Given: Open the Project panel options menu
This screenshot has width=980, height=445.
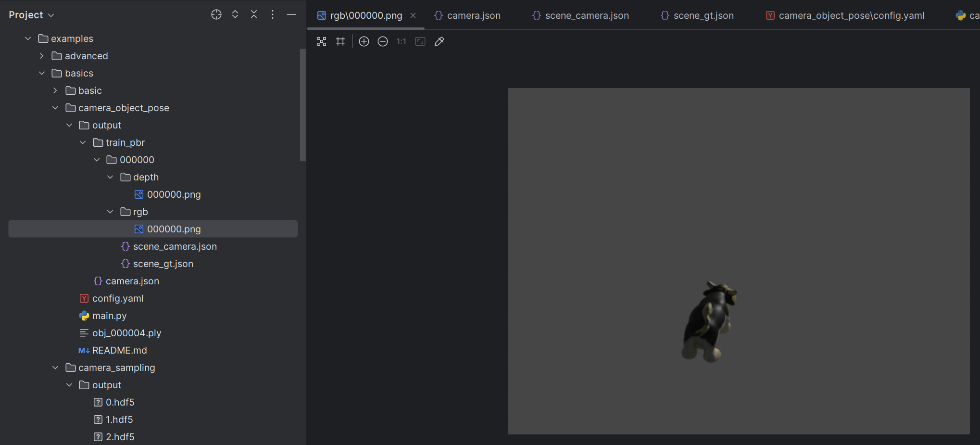Looking at the screenshot, I should click(273, 15).
